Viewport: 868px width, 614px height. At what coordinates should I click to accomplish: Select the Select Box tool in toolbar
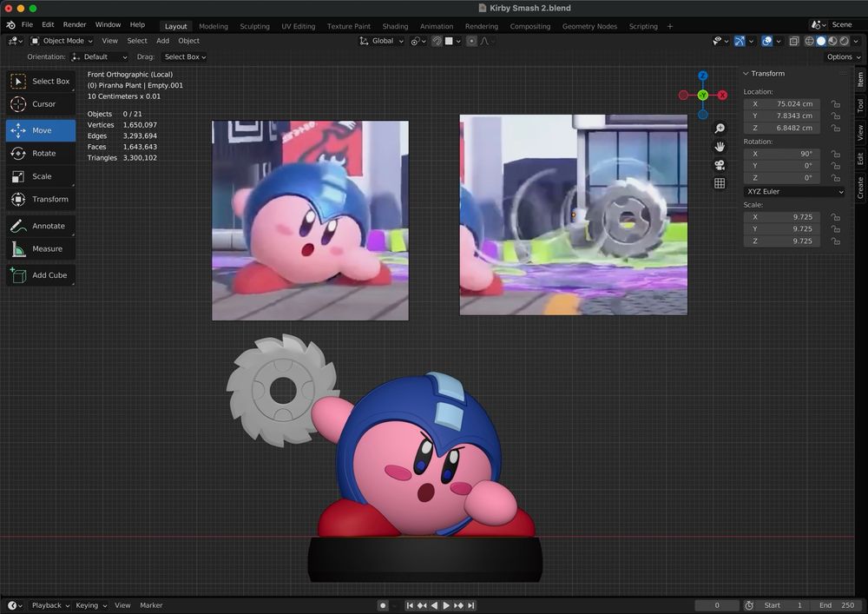coord(41,82)
